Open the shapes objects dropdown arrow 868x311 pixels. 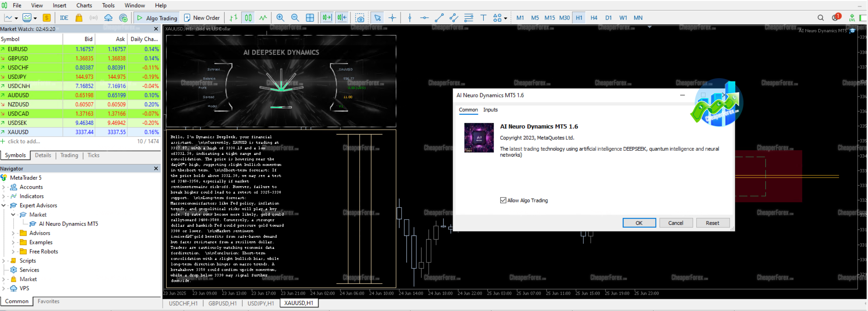(x=505, y=18)
